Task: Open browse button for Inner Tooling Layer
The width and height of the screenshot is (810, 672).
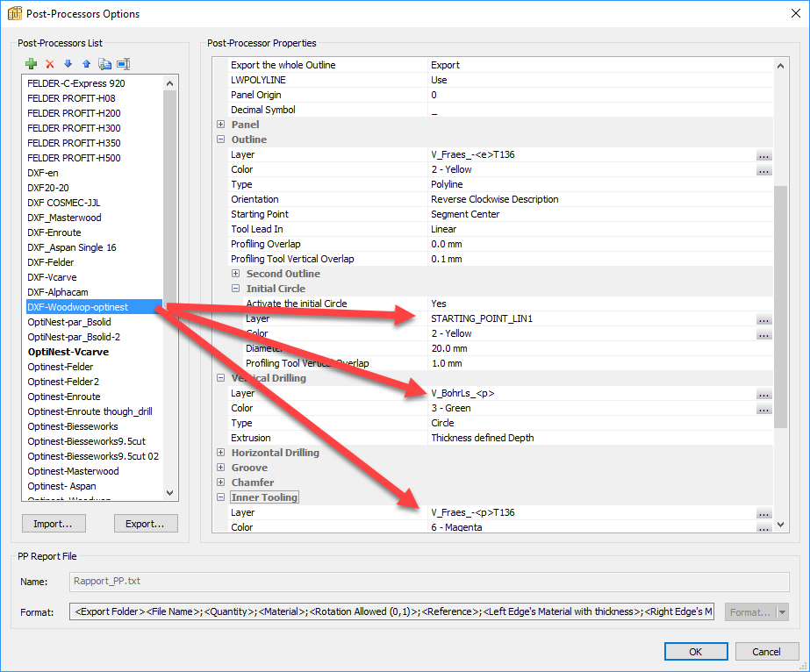Action: click(764, 513)
